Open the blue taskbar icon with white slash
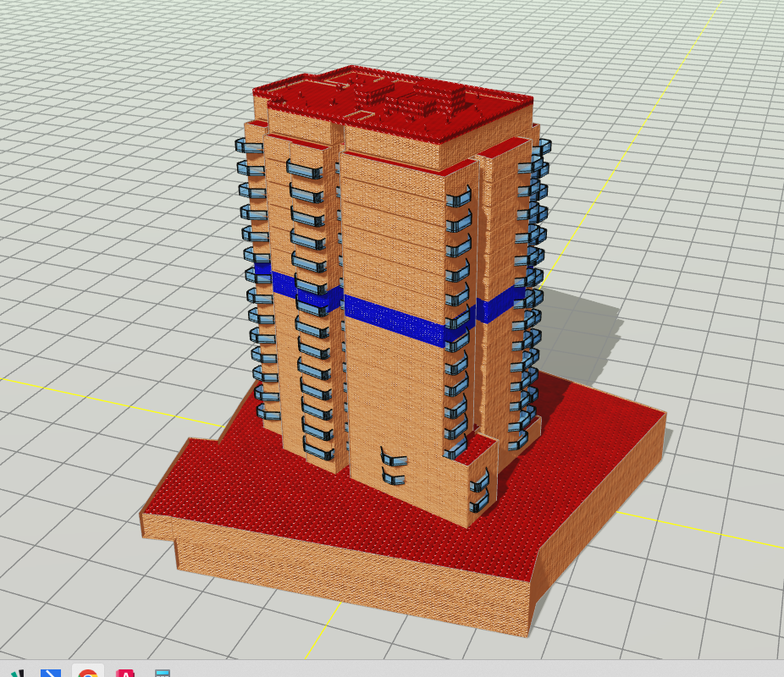Image resolution: width=784 pixels, height=677 pixels. [51, 672]
